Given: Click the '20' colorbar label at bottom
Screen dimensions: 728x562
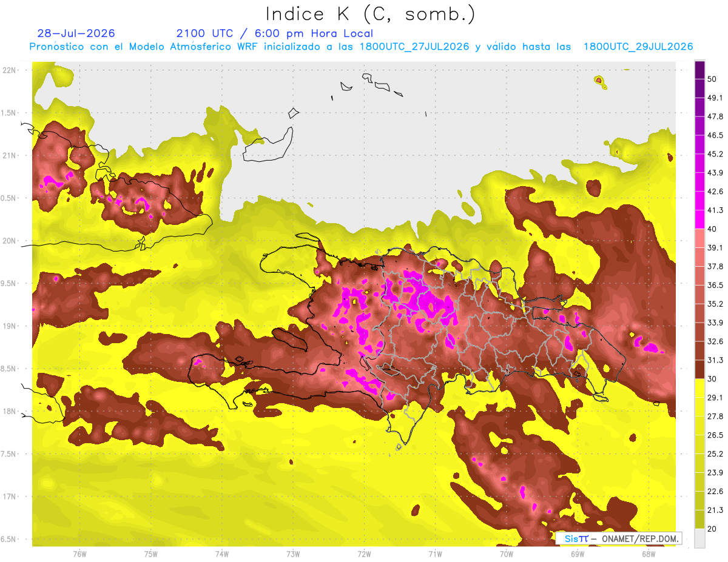Looking at the screenshot, I should [x=712, y=529].
